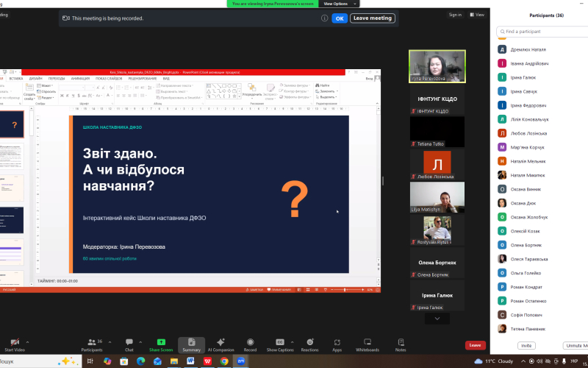Expand Start Video options arrow

(27, 342)
